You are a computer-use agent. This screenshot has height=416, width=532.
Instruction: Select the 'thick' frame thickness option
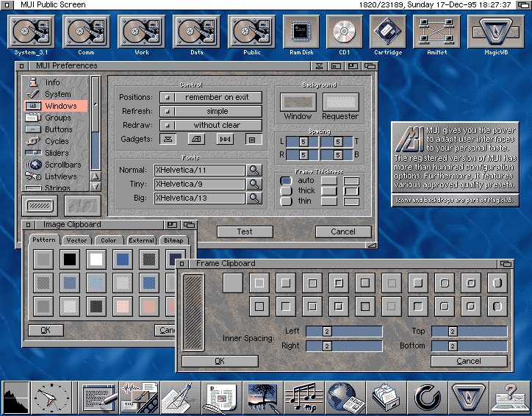(286, 191)
